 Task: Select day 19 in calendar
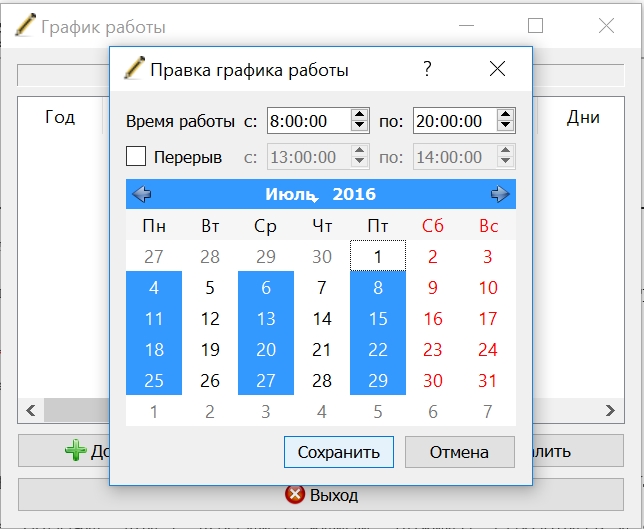click(210, 349)
